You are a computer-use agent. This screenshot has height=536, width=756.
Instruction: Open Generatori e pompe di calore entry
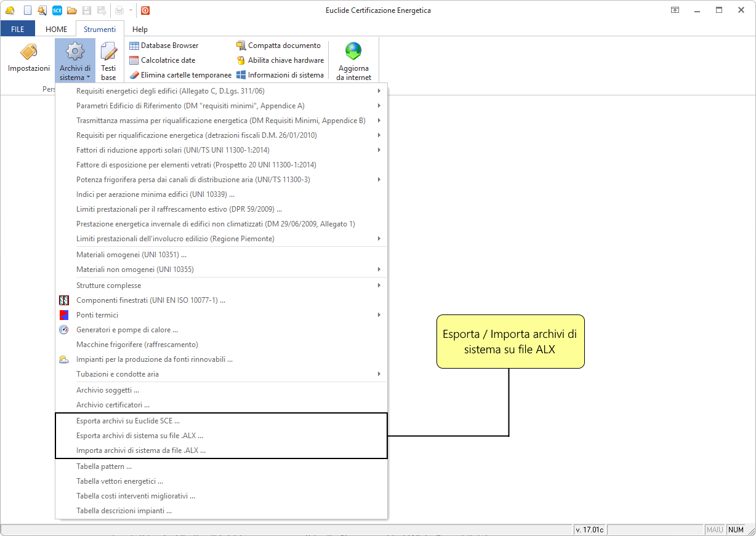(127, 330)
